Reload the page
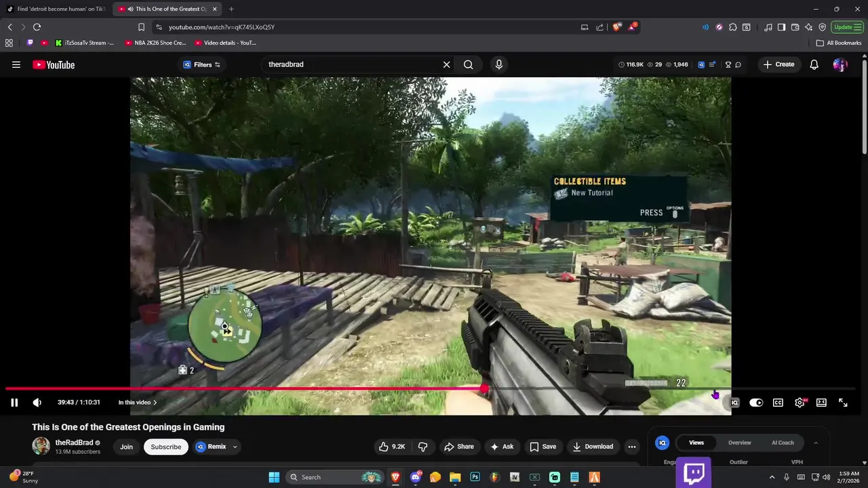Viewport: 868px width, 488px height. point(37,27)
